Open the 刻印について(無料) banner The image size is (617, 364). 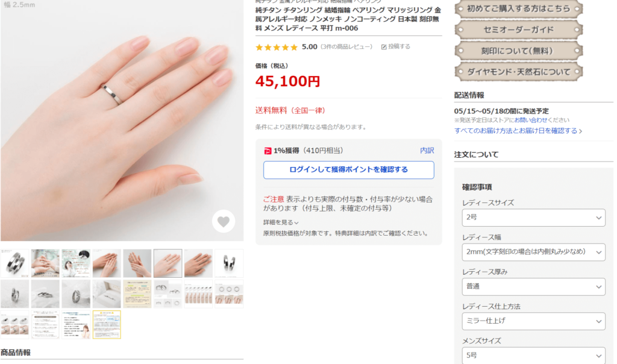click(519, 51)
